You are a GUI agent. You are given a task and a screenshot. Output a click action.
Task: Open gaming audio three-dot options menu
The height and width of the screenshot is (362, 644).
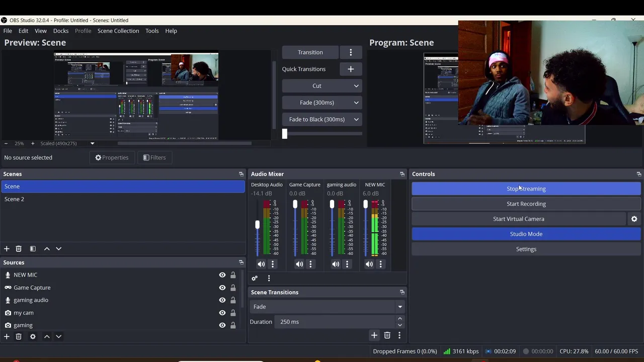(x=347, y=264)
